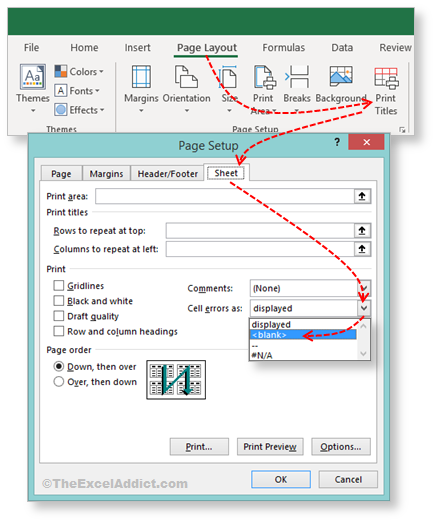The height and width of the screenshot is (522, 435).
Task: Select the Page Layout ribbon tab
Action: click(x=207, y=47)
